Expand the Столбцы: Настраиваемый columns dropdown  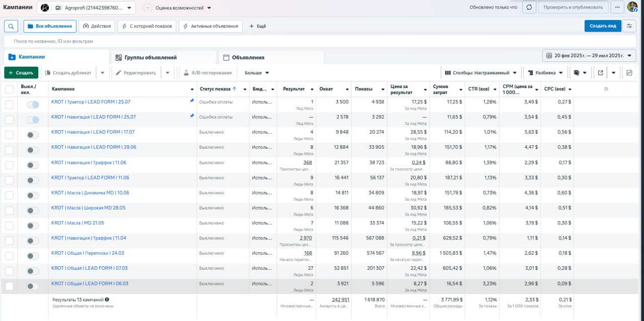480,73
